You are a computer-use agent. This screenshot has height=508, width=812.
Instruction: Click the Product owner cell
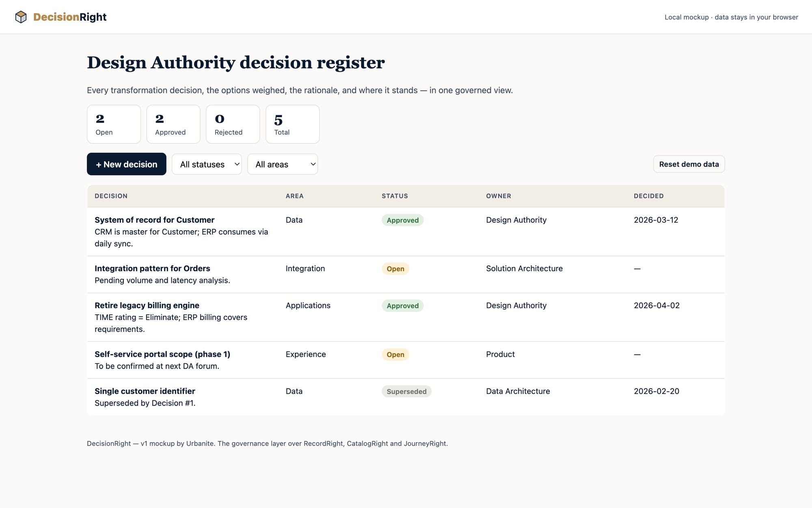(500, 354)
